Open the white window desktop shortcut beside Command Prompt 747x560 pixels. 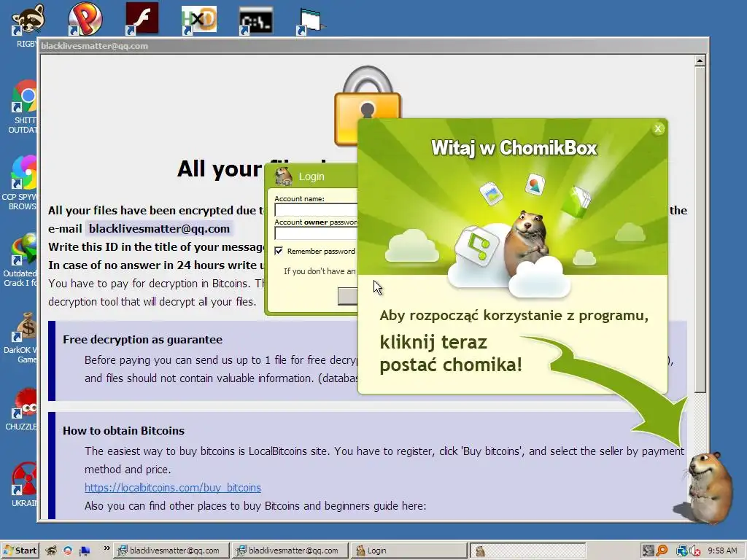pos(311,23)
